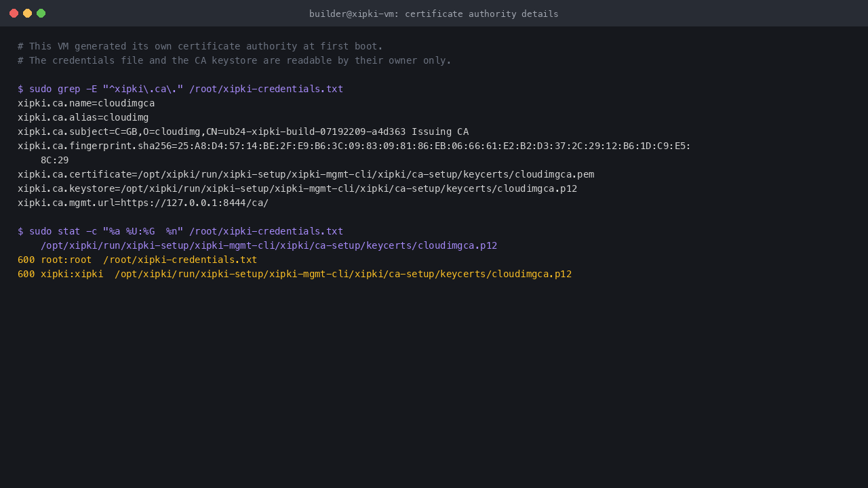Click the comment line about first boot
Image resolution: width=868 pixels, height=488 pixels.
click(200, 46)
